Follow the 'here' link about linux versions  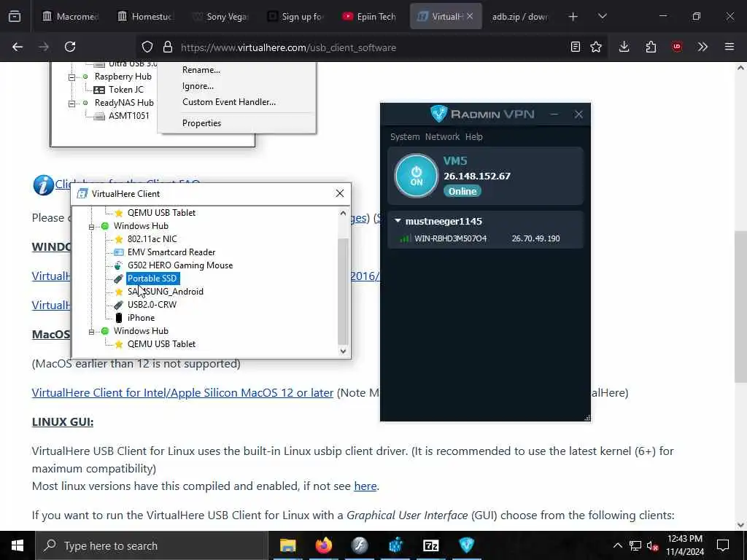coord(365,486)
